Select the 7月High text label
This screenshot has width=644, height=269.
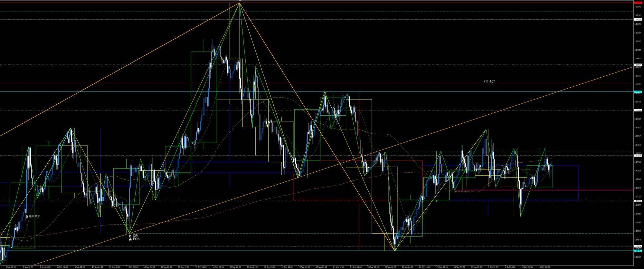pos(489,82)
